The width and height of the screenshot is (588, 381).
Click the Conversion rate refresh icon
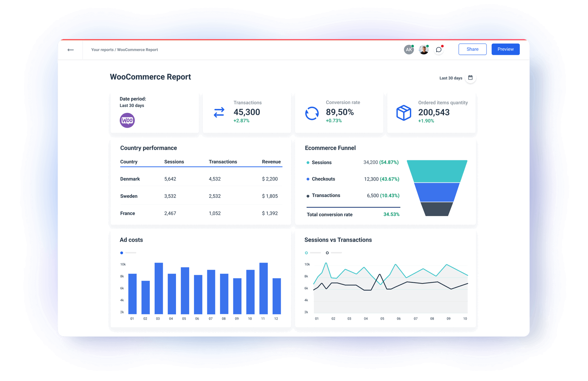pyautogui.click(x=312, y=113)
